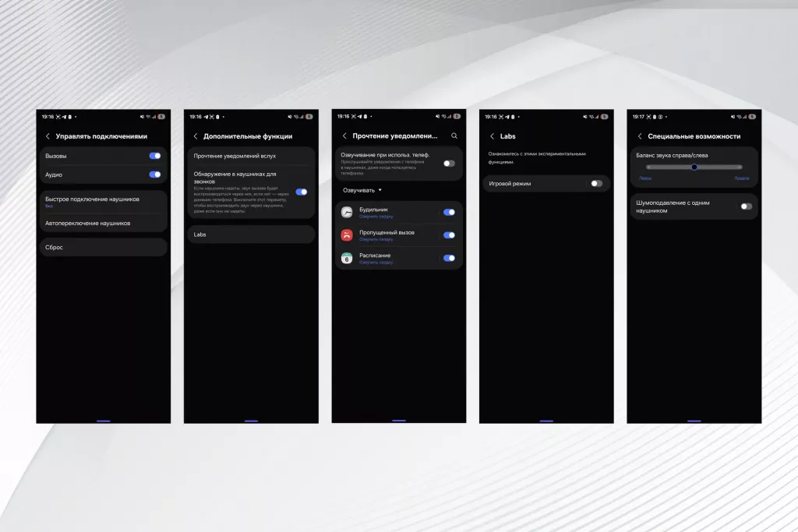Enable Озвучивание при использ. телеф. switch
This screenshot has height=532, width=798.
[449, 164]
